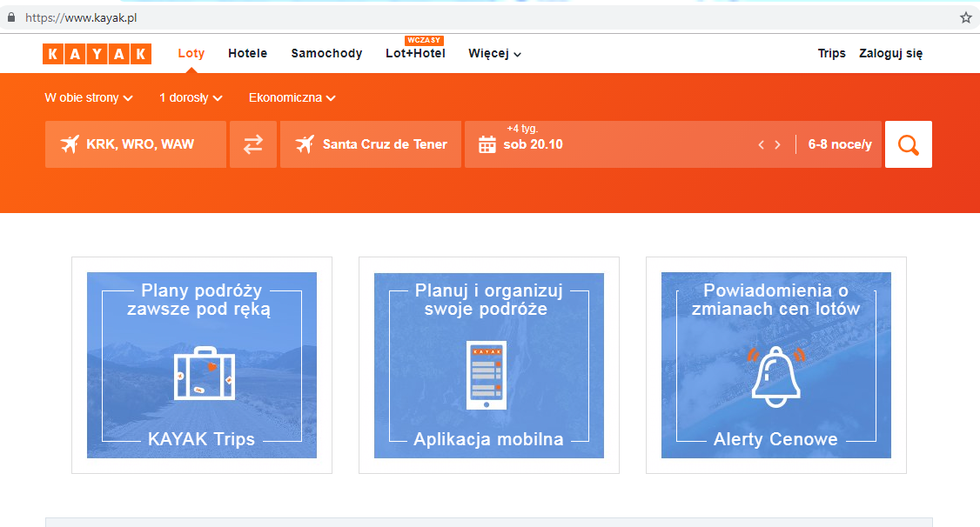Click the '+4 tyg.' label
The height and width of the screenshot is (527, 980).
(522, 129)
